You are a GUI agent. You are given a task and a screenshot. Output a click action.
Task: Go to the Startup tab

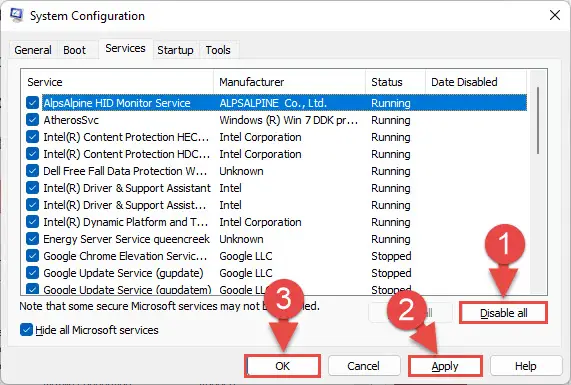point(175,50)
